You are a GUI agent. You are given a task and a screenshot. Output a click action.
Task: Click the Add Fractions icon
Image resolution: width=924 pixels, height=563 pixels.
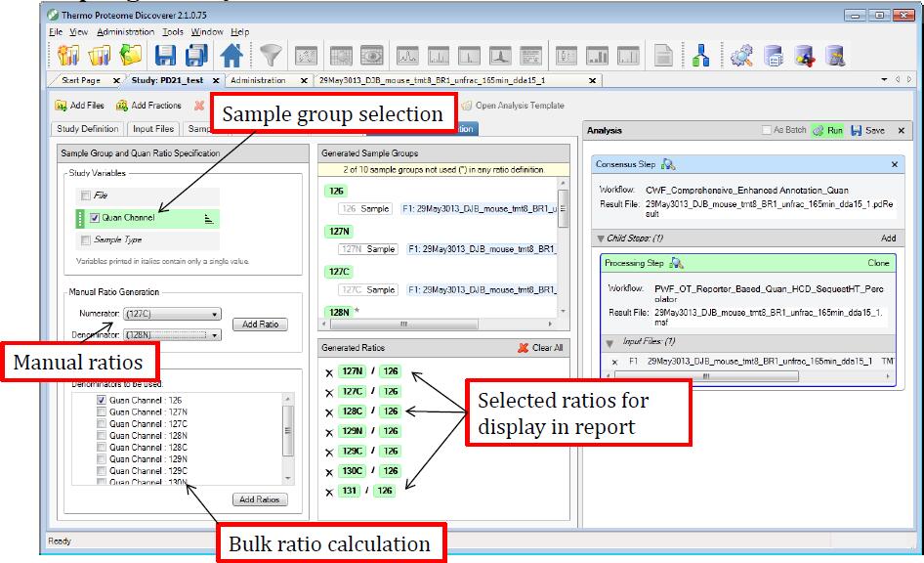pyautogui.click(x=122, y=106)
